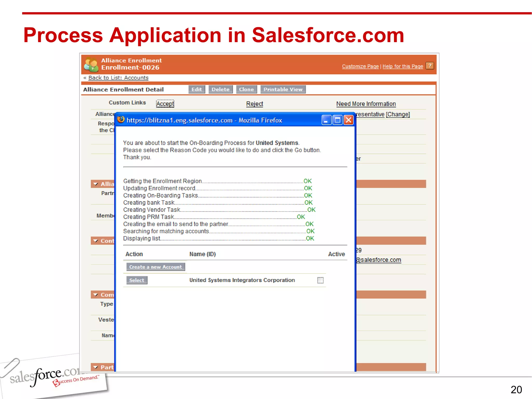This screenshot has width=532, height=399.
Task: Click the [Change] link
Action: (x=398, y=114)
